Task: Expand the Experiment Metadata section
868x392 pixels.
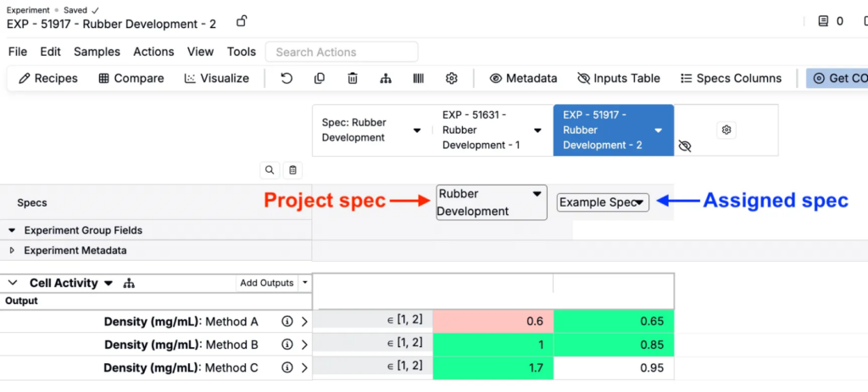Action: pos(12,251)
